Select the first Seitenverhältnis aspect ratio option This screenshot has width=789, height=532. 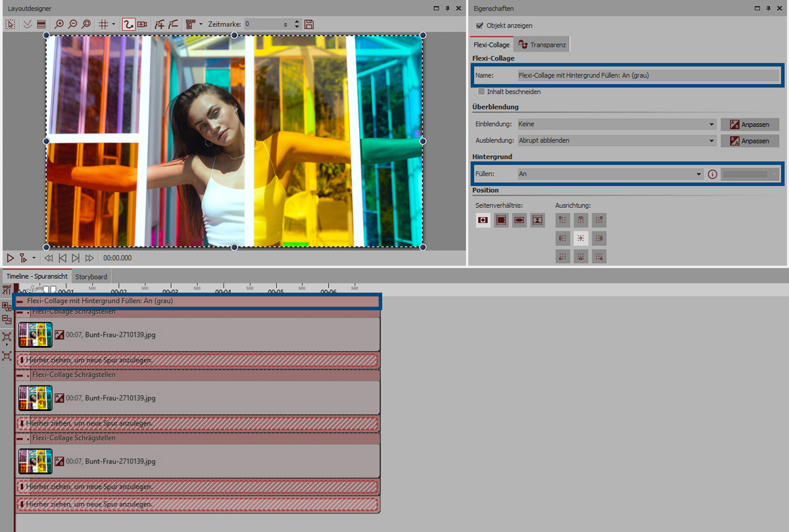[483, 220]
